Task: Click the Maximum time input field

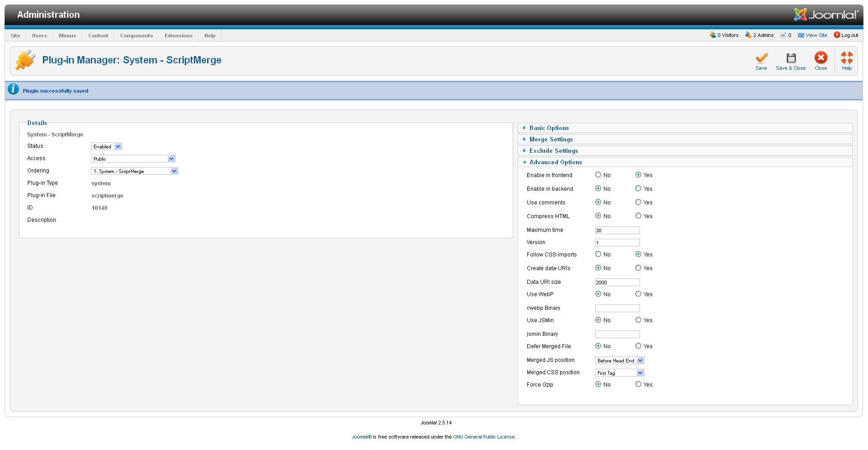Action: [617, 230]
